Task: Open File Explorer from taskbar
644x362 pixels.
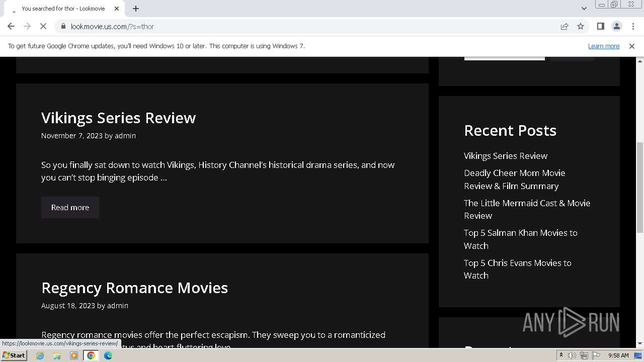Action: click(57, 355)
